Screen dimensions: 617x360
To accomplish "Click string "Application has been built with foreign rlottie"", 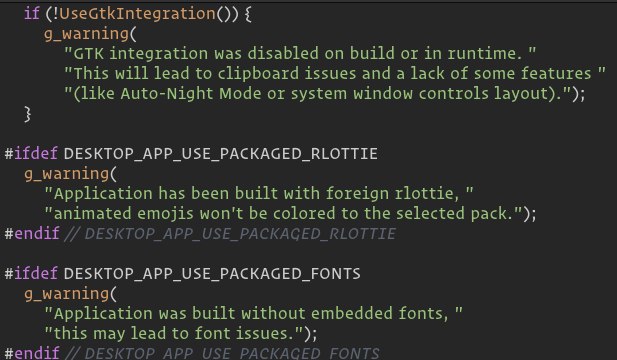I will 259,194.
